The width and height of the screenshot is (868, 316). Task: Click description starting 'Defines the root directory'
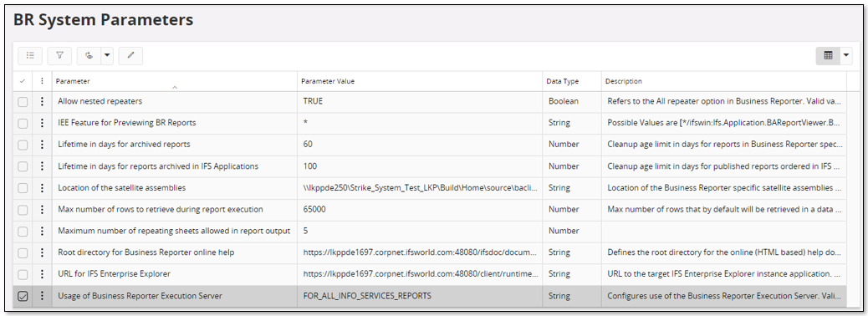724,253
